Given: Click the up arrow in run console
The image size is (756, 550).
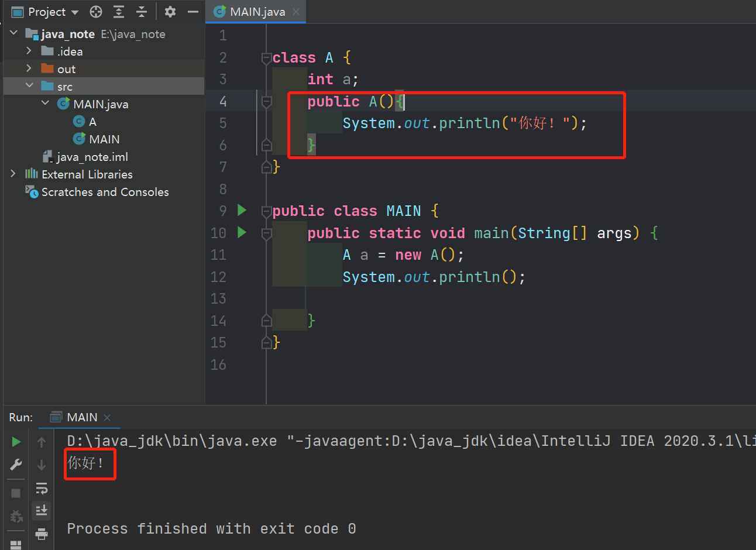Looking at the screenshot, I should pos(41,442).
